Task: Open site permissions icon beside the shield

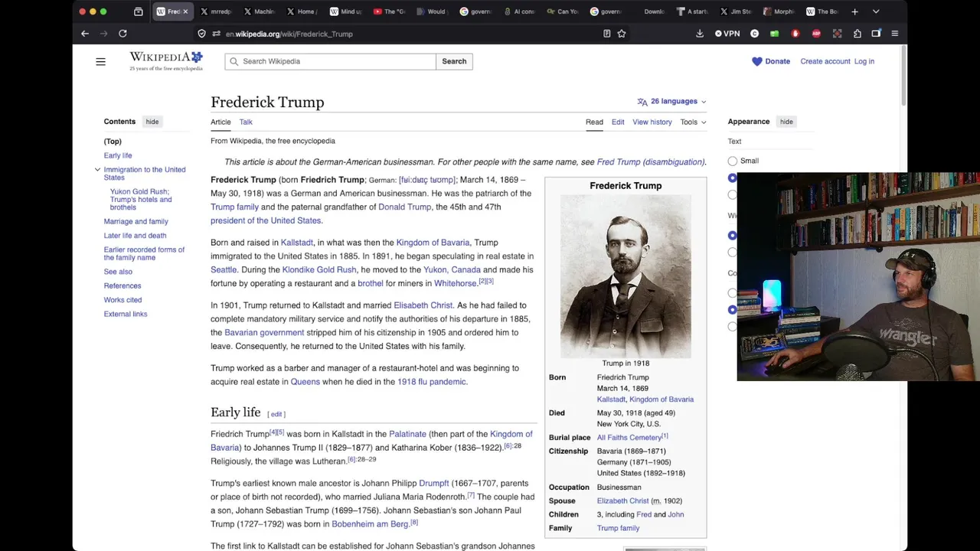Action: click(x=217, y=34)
